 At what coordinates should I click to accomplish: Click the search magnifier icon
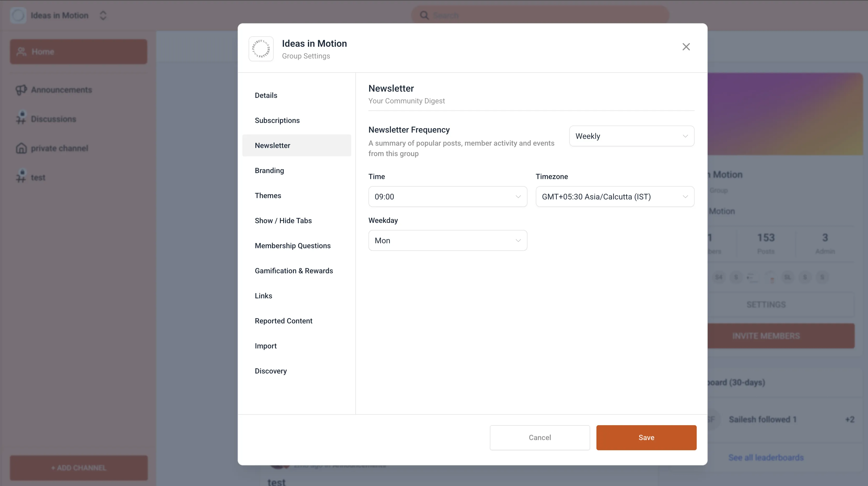tap(424, 15)
